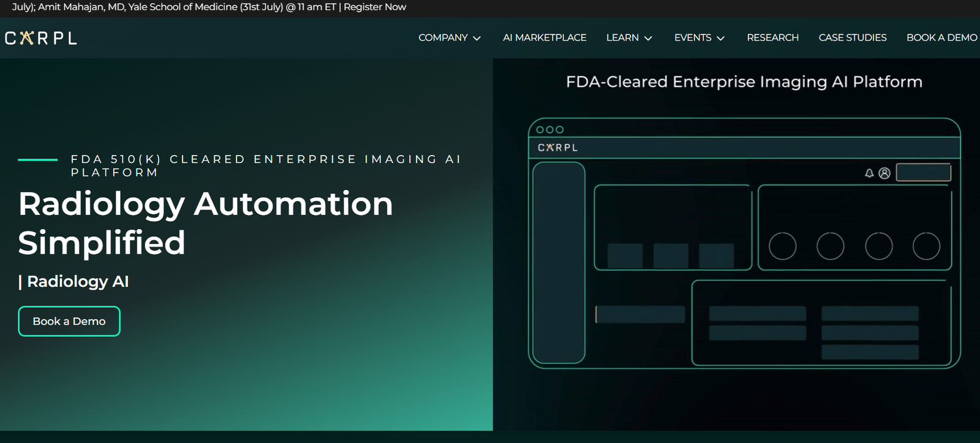This screenshot has width=980, height=443.
Task: Select the rightmost circle in the mockup panel
Action: point(926,246)
